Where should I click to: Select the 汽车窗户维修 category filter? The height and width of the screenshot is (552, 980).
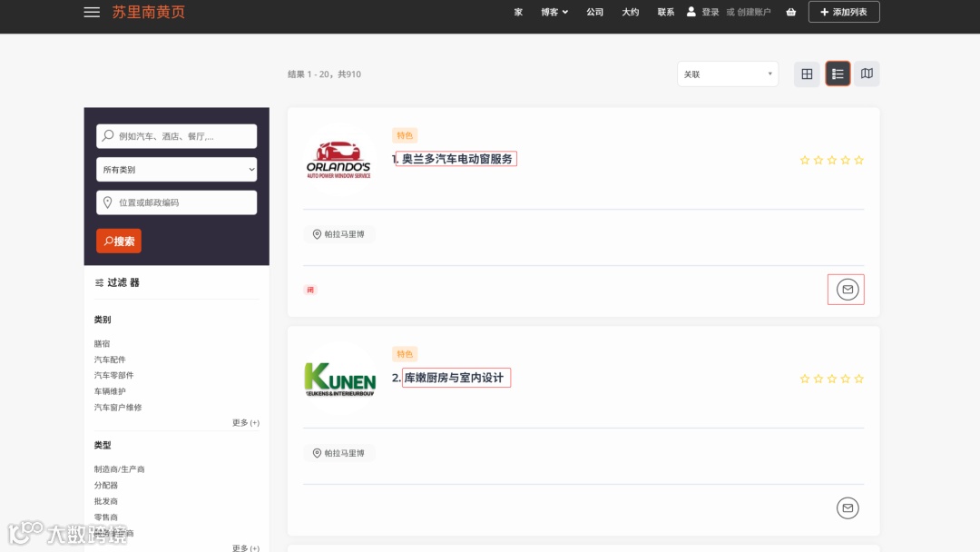pos(118,407)
